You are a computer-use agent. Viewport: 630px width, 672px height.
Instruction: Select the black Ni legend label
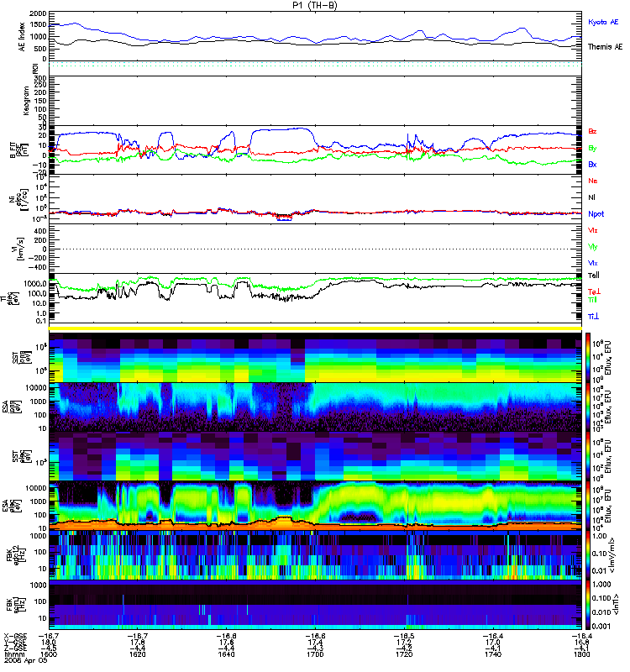591,197
